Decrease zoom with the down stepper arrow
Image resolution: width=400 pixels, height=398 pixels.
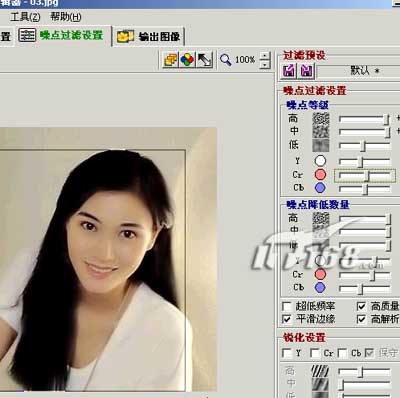pos(265,64)
